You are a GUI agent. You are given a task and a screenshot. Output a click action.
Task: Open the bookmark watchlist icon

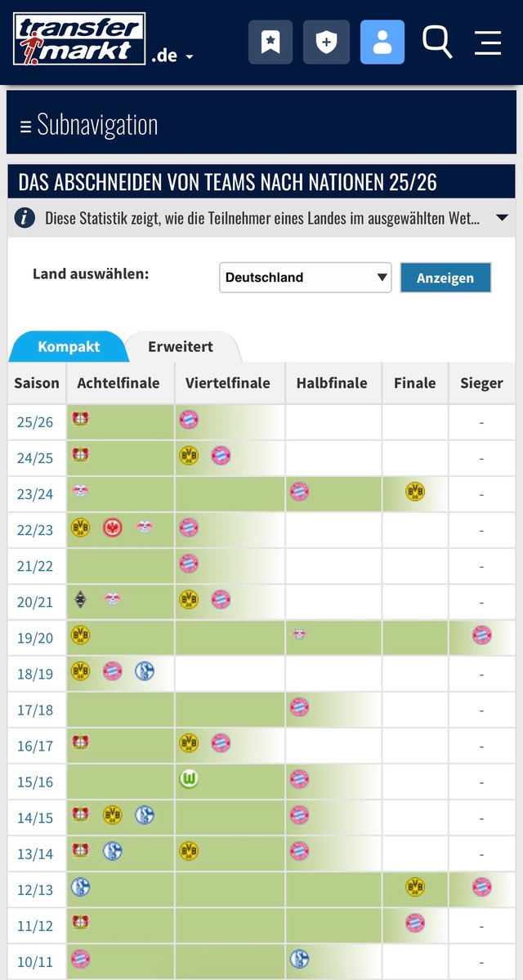pos(270,42)
